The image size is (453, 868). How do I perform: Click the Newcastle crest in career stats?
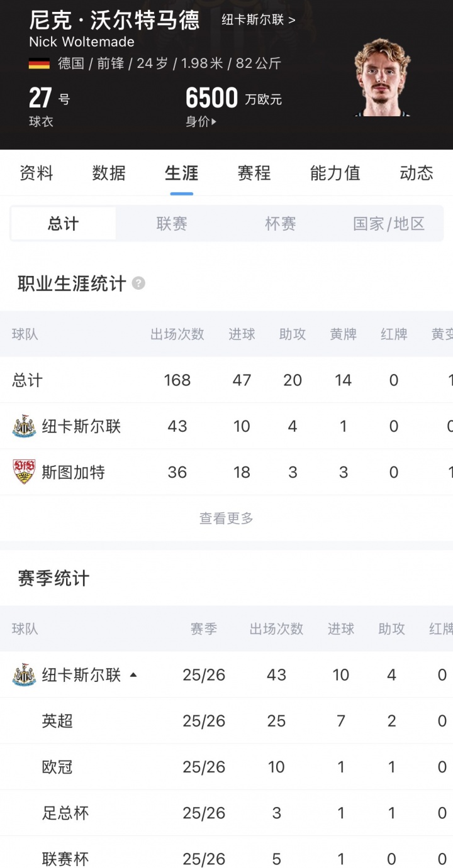(x=25, y=426)
